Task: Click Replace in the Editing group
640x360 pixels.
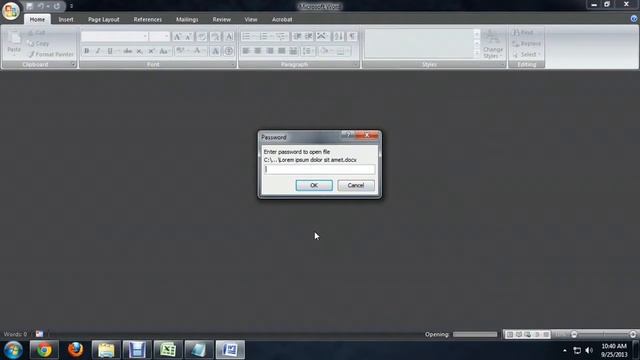Action: pos(527,43)
